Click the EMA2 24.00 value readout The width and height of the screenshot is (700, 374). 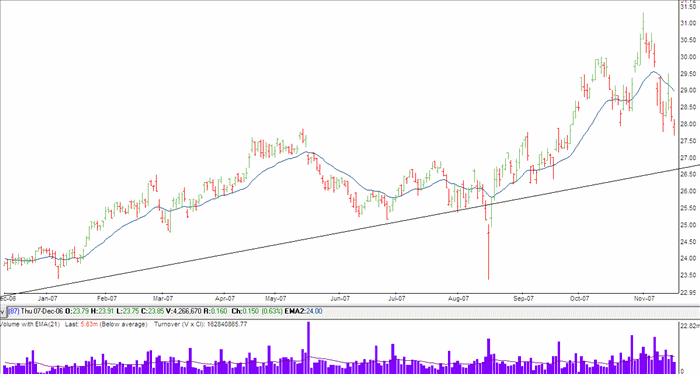point(303,311)
